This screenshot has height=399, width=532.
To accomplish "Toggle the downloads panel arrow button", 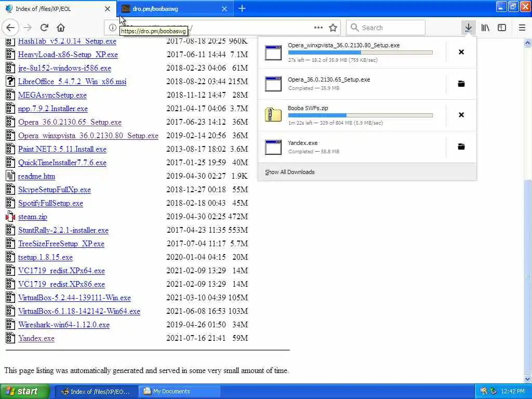I will coord(468,28).
